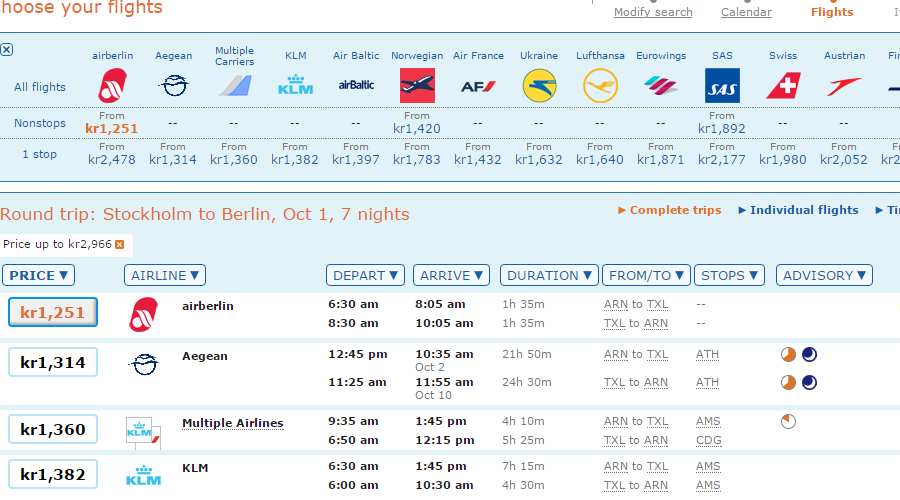The height and width of the screenshot is (500, 900).
Task: Click orange advisory icon on Aegean return flight
Action: coord(788,382)
